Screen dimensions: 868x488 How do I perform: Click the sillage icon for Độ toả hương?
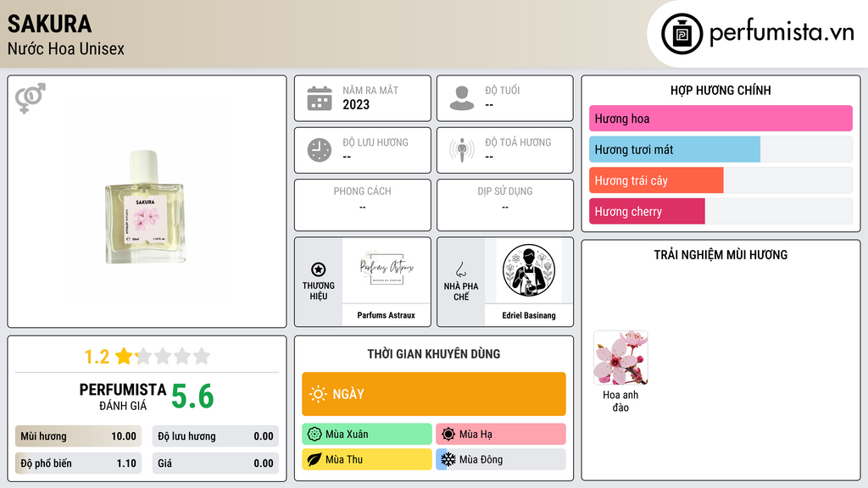click(462, 150)
